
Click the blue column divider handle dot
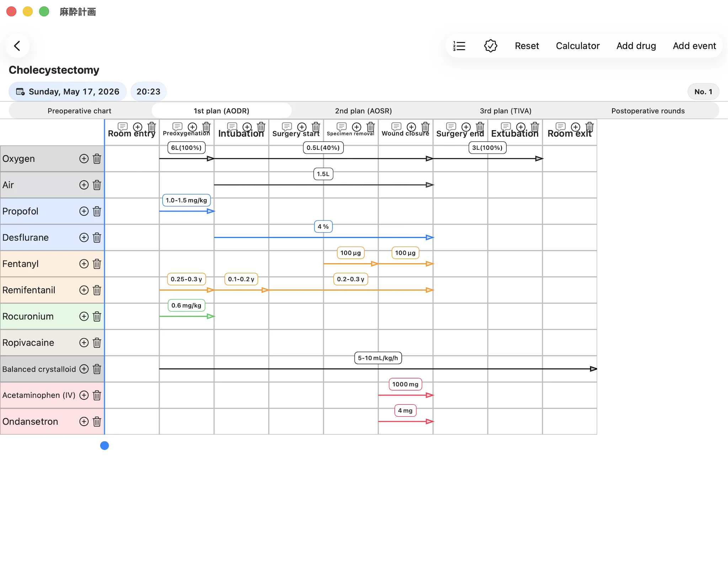[105, 446]
